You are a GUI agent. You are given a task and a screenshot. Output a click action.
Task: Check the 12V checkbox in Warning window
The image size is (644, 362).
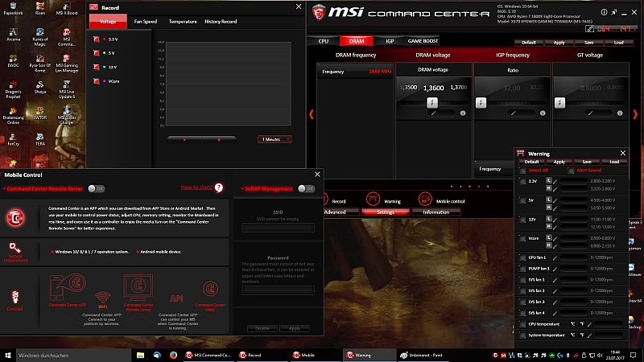(522, 220)
